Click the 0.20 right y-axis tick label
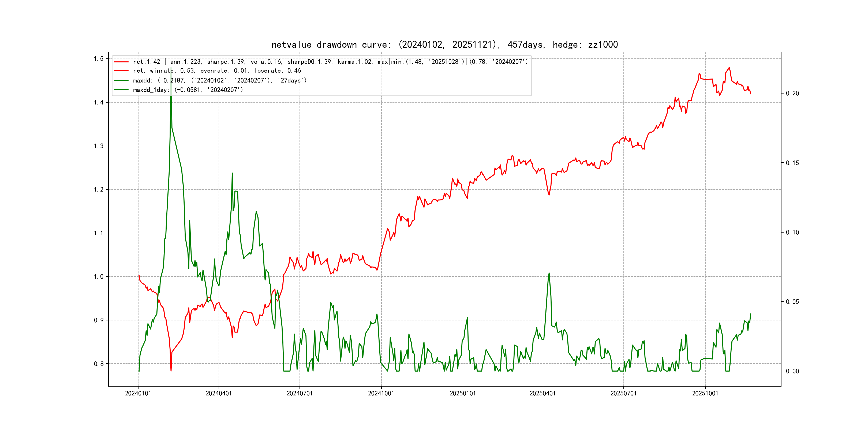Viewport: 868px width, 434px height. coord(792,93)
